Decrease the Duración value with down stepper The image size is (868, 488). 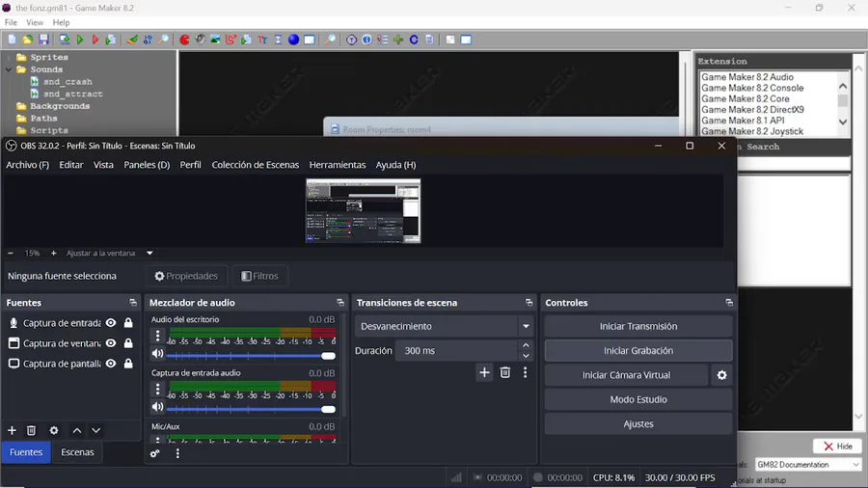coord(526,356)
